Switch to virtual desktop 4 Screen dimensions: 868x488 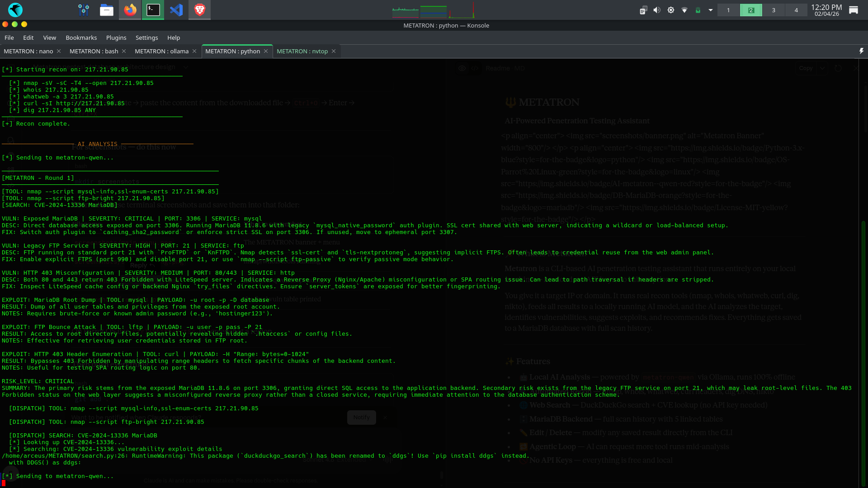coord(796,10)
